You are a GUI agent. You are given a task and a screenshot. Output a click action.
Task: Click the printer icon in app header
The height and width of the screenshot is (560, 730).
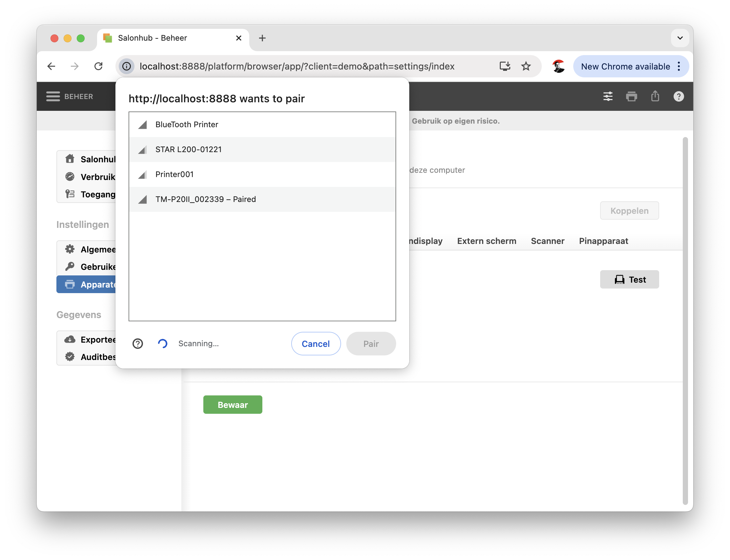pyautogui.click(x=631, y=96)
